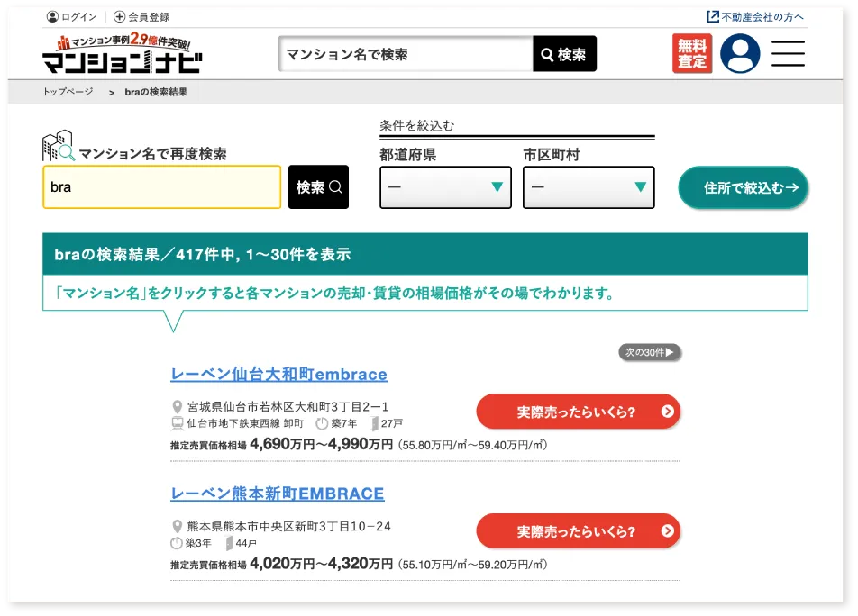The image size is (858, 616).
Task: Click the braの検索結果／417件中 banner text
Action: (203, 254)
